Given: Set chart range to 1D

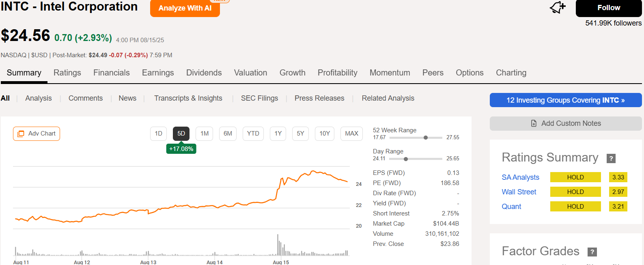Looking at the screenshot, I should (x=159, y=134).
